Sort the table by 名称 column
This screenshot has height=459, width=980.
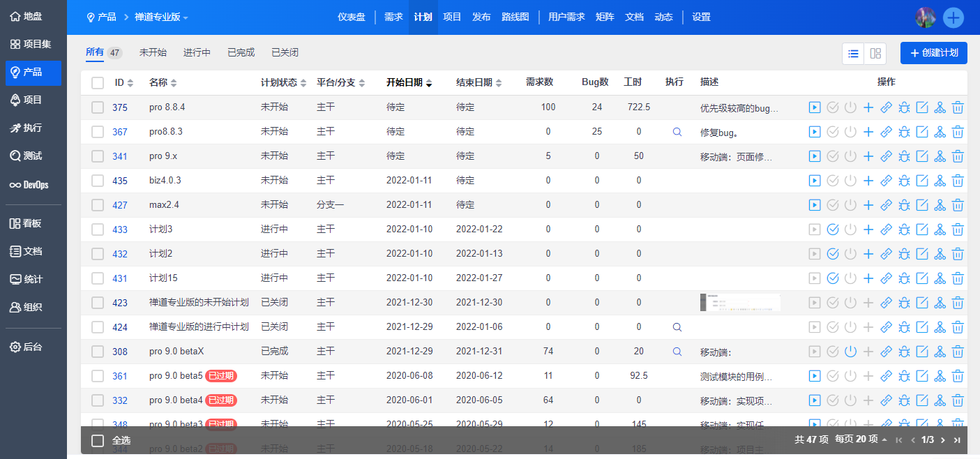163,83
